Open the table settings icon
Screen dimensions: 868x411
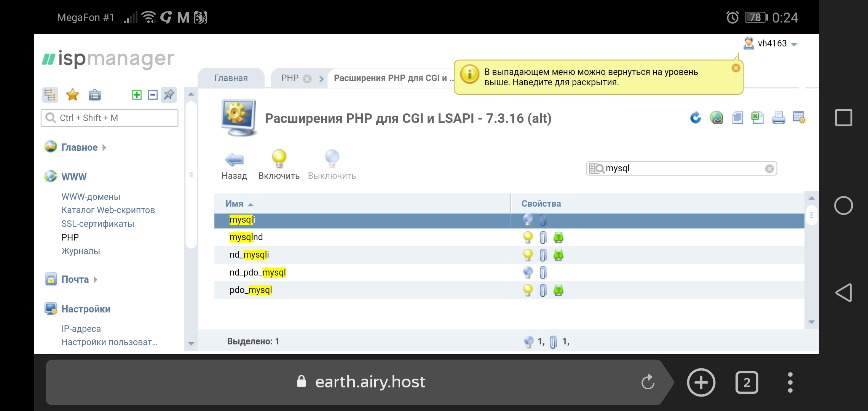pos(799,118)
